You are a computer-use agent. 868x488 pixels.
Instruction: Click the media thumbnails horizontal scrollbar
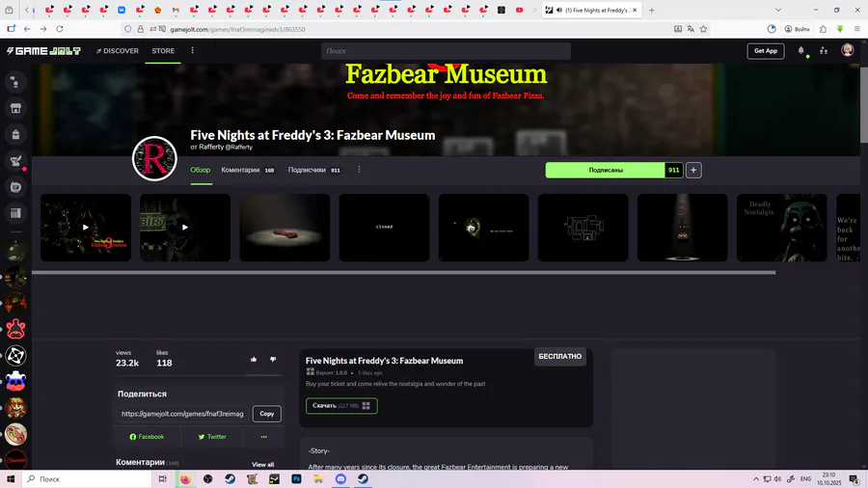tap(403, 272)
